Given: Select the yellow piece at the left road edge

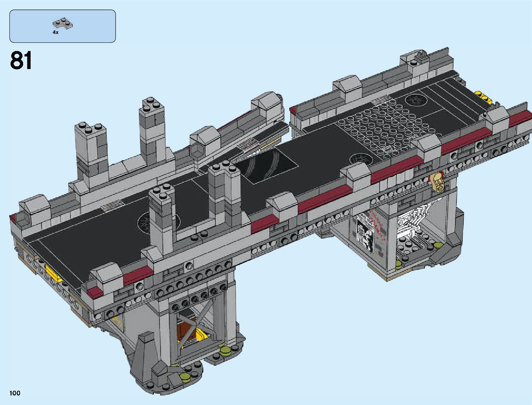Looking at the screenshot, I should click(54, 274).
